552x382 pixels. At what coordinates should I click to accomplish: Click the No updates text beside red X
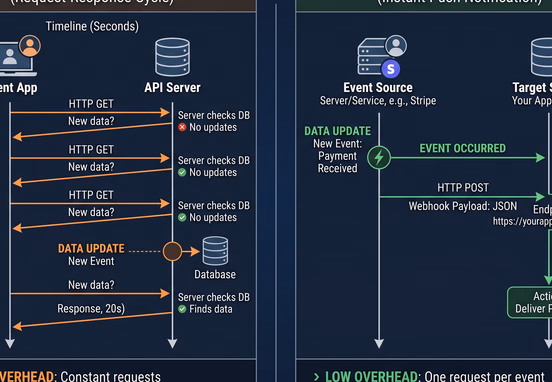[x=213, y=127]
